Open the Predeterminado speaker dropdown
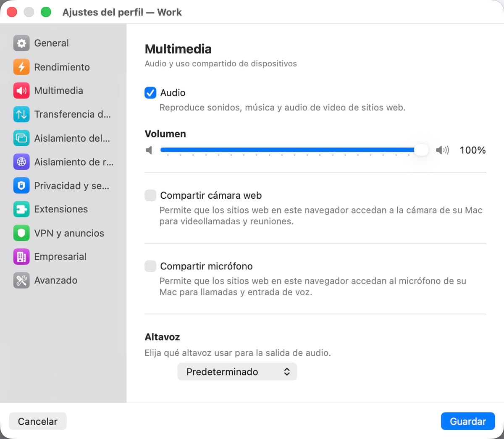 click(x=237, y=372)
